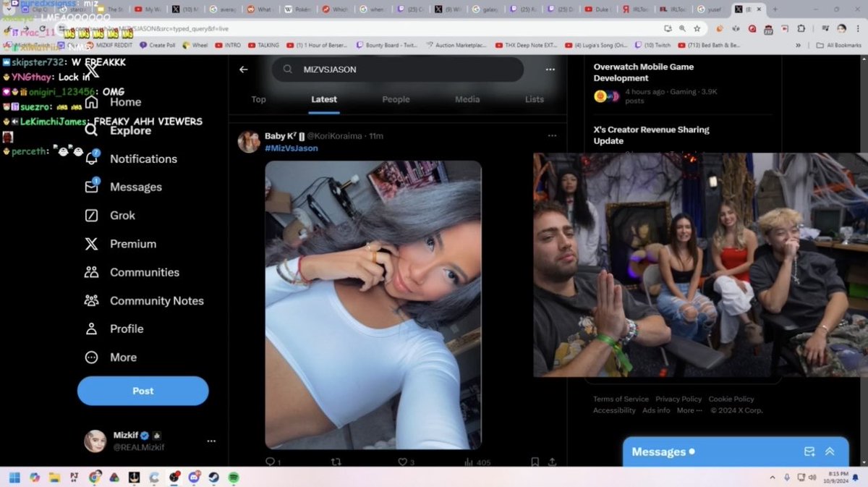The width and height of the screenshot is (868, 487).
Task: Repost Baby K's post
Action: tap(336, 462)
